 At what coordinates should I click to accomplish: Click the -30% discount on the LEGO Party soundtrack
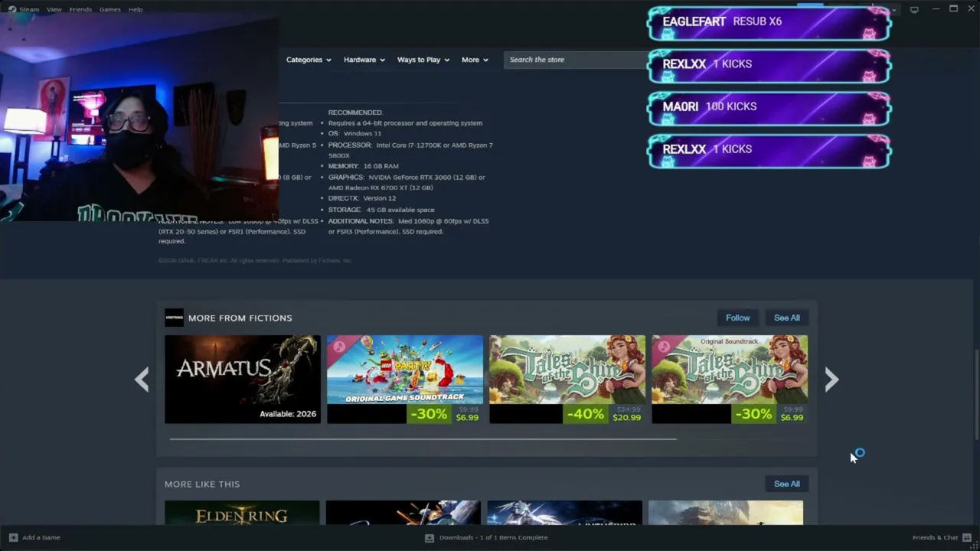tap(428, 414)
